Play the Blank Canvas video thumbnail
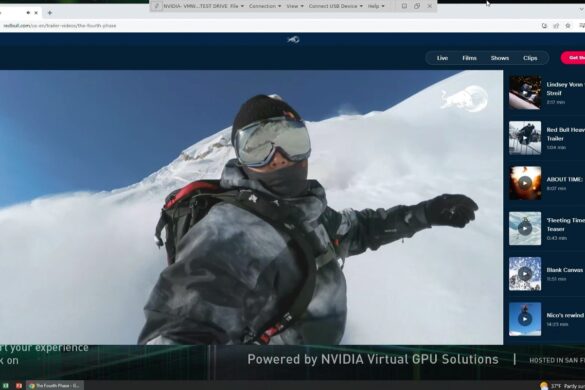Screen dimensions: 585x390 pyautogui.click(x=525, y=274)
